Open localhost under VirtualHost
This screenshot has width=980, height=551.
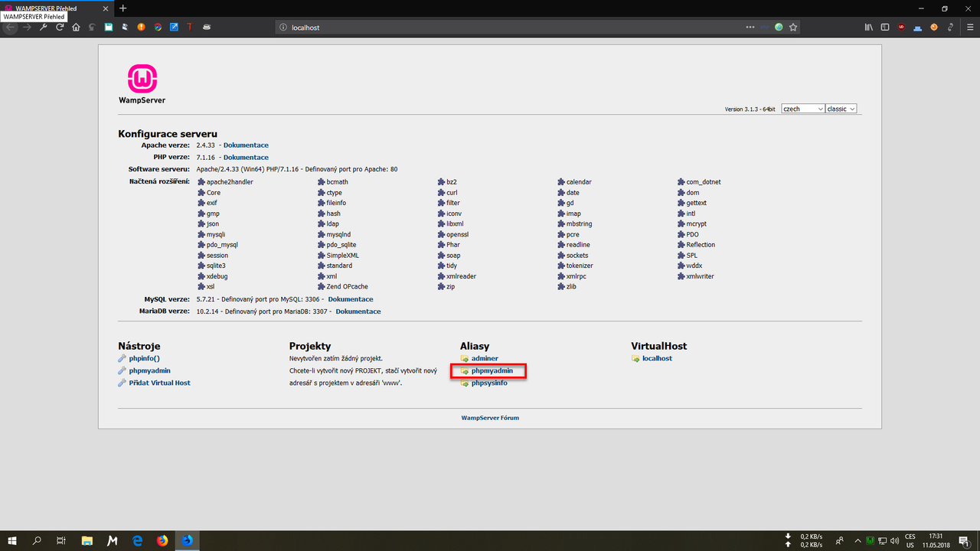click(x=658, y=358)
